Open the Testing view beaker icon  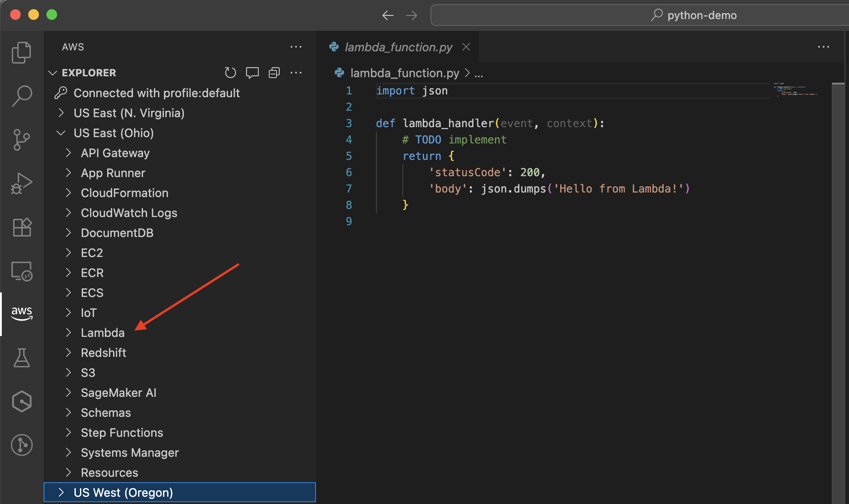coord(21,358)
